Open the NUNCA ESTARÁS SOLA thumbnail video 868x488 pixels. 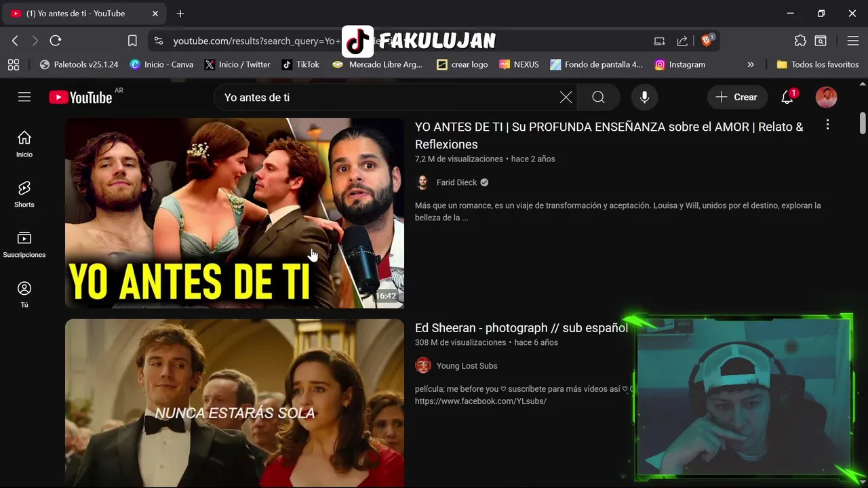pyautogui.click(x=235, y=403)
